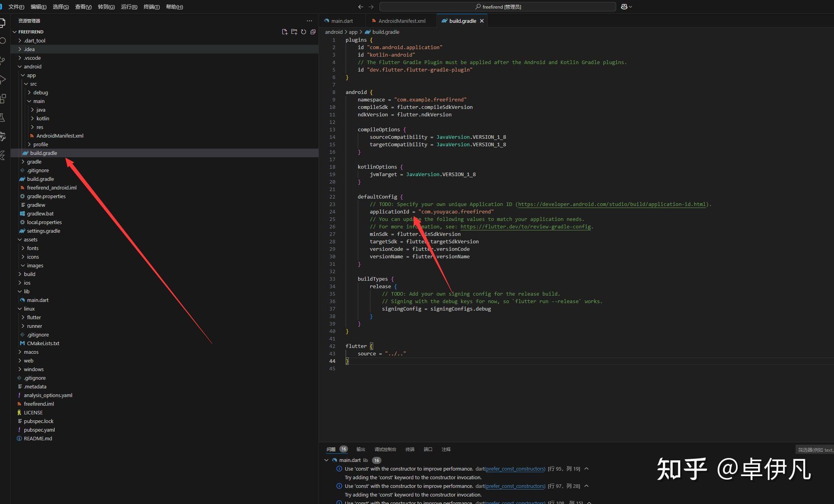Switch to the AndroidManifest.xml editor tab
The image size is (834, 504).
401,21
